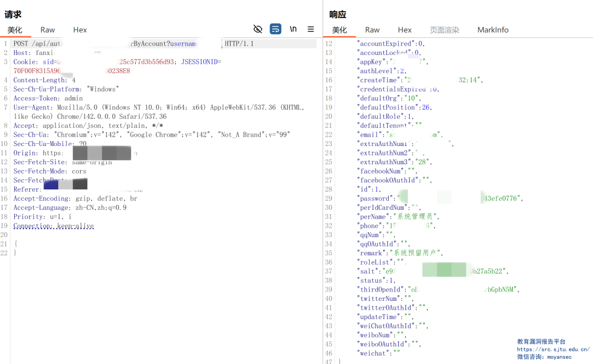Click the "perName":"系统管理员" response line
Viewport: 593px width, 364px height.
[x=398, y=216]
